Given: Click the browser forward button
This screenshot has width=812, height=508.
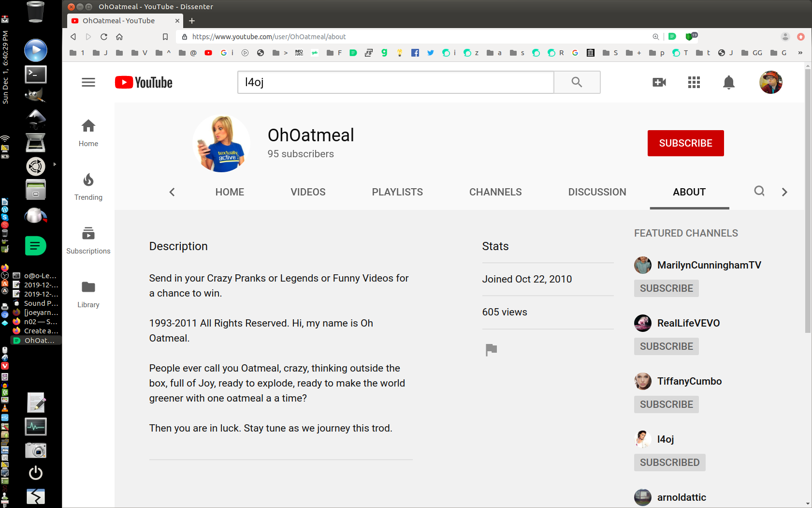Looking at the screenshot, I should [x=88, y=37].
